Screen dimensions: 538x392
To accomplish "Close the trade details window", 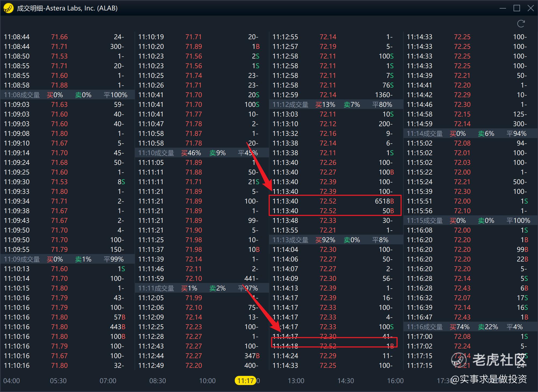I will [530, 8].
